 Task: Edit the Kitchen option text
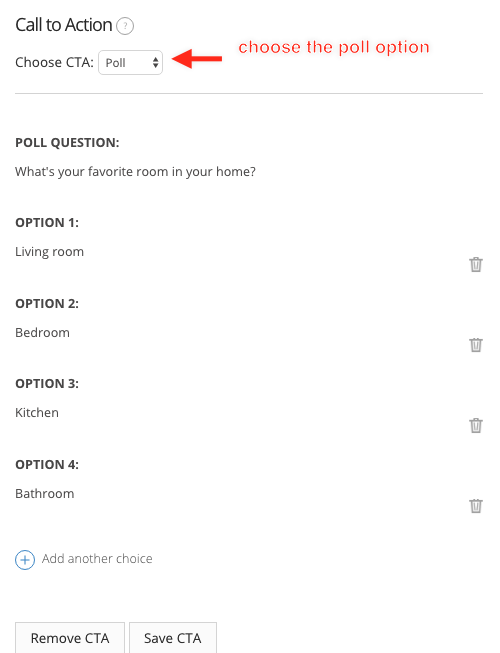[37, 413]
